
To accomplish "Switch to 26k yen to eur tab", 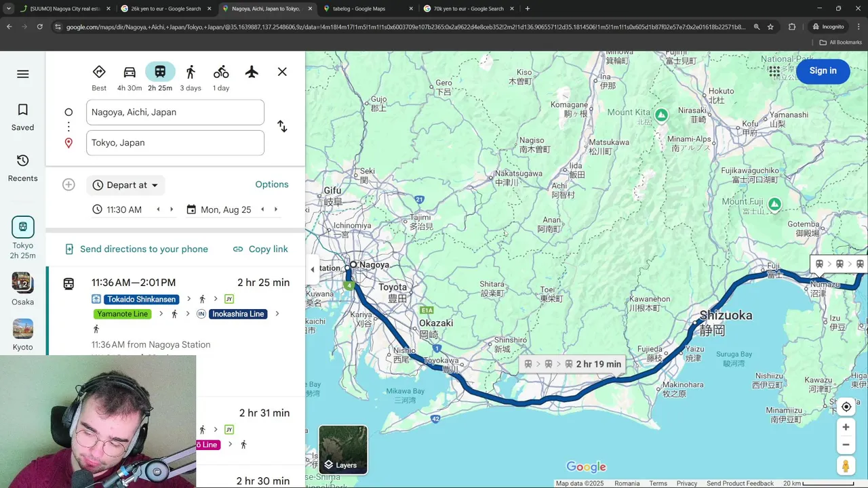I will tap(166, 9).
